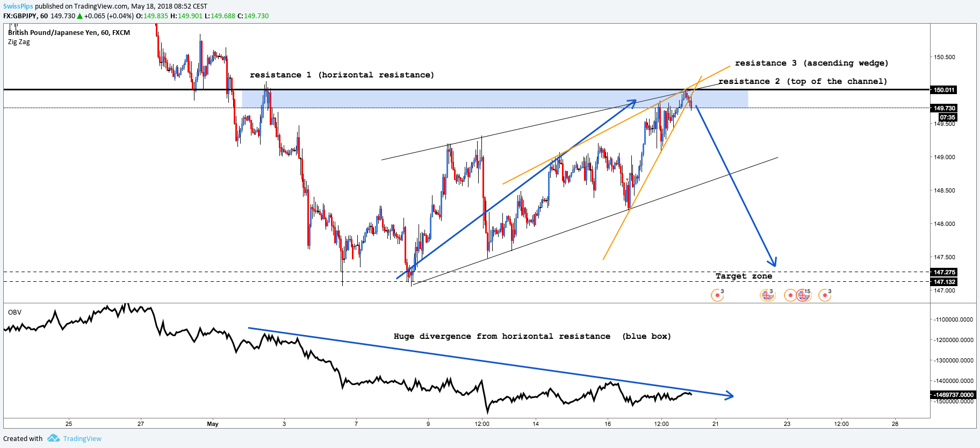This screenshot has width=980, height=448.
Task: Click the '14' date on the time axis
Action: pos(536,424)
